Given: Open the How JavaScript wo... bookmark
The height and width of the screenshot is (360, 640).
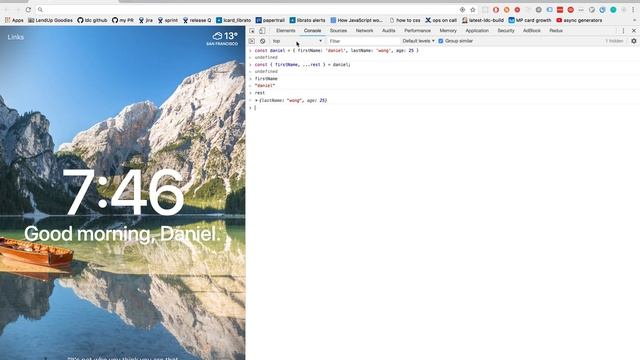Looking at the screenshot, I should click(357, 20).
